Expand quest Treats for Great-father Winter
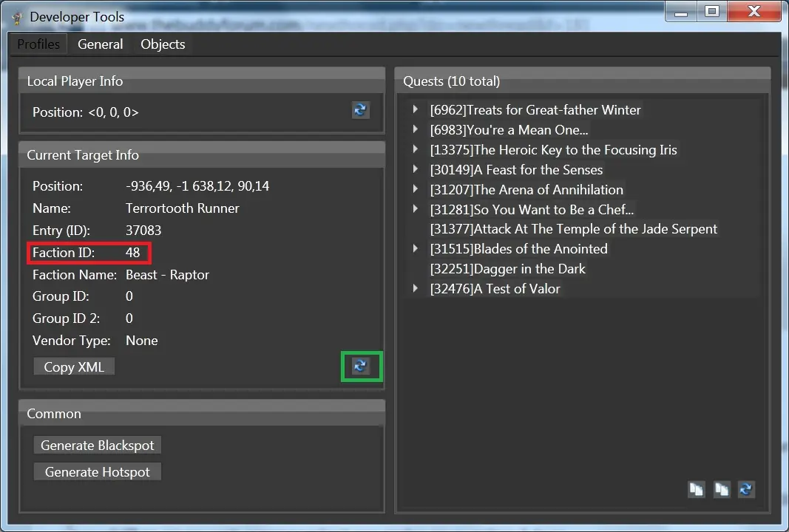The height and width of the screenshot is (532, 789). 416,110
